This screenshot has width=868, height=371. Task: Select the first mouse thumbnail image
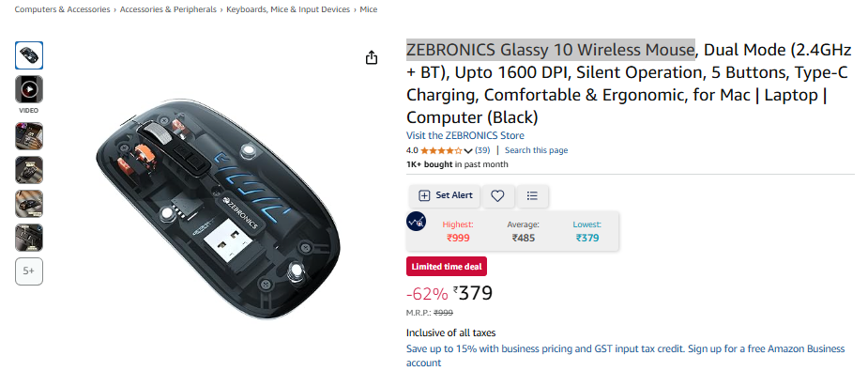pos(29,55)
